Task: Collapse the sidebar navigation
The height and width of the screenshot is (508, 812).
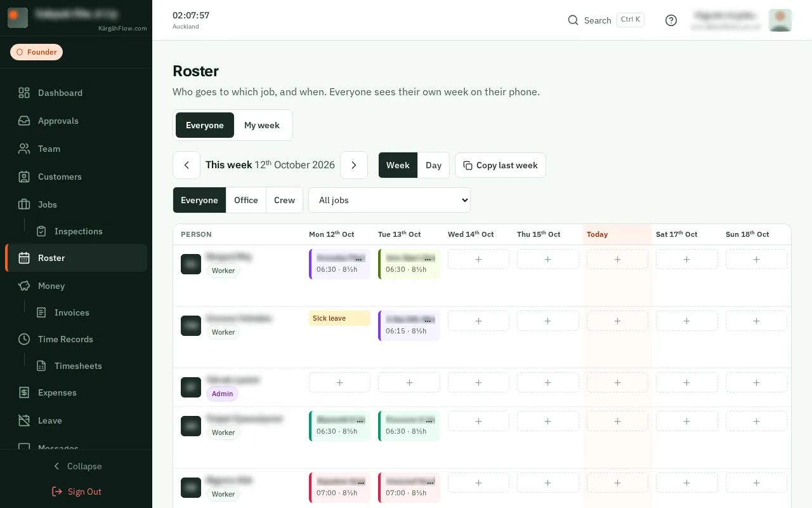Action: (x=76, y=466)
